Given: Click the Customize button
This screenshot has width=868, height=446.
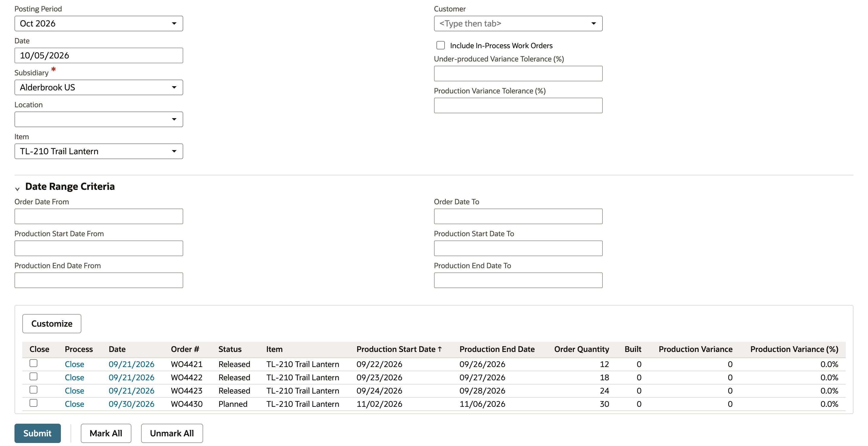Looking at the screenshot, I should point(52,324).
